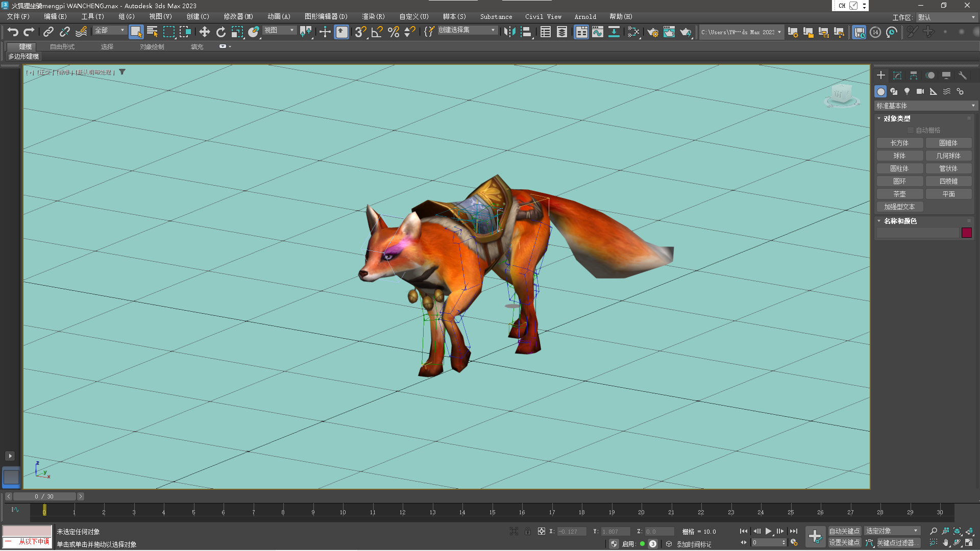Select the Helpers category icon
Viewport: 980px width, 551px height.
[934, 91]
